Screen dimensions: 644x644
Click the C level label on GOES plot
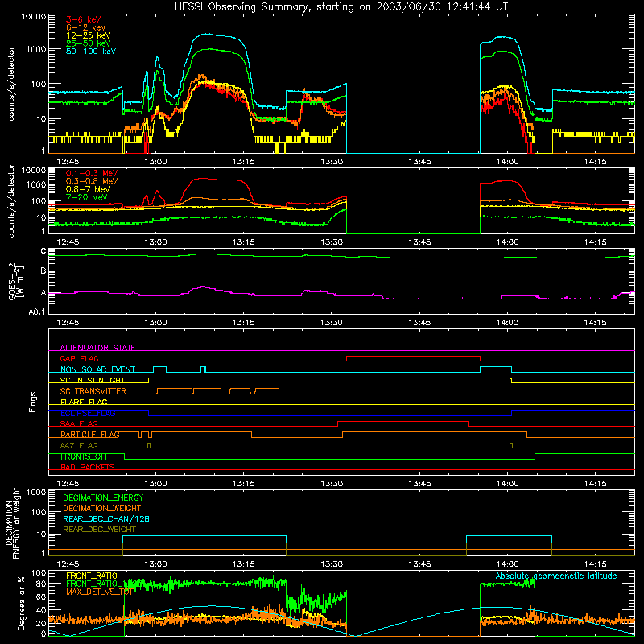43,251
